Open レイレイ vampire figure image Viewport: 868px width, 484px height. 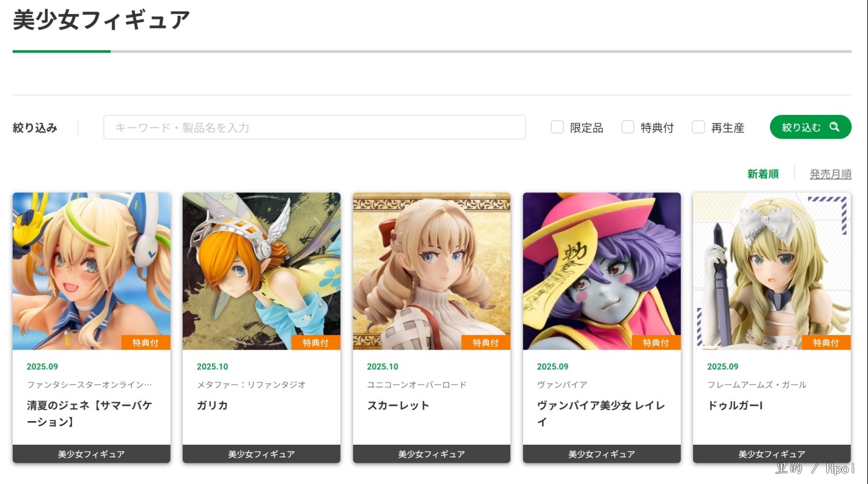coord(602,271)
